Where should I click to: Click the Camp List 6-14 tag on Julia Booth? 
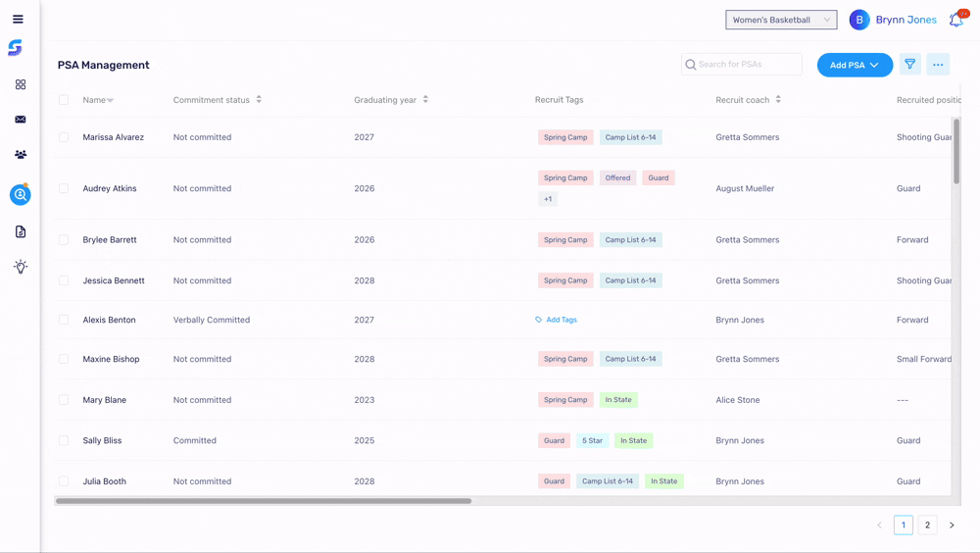608,481
